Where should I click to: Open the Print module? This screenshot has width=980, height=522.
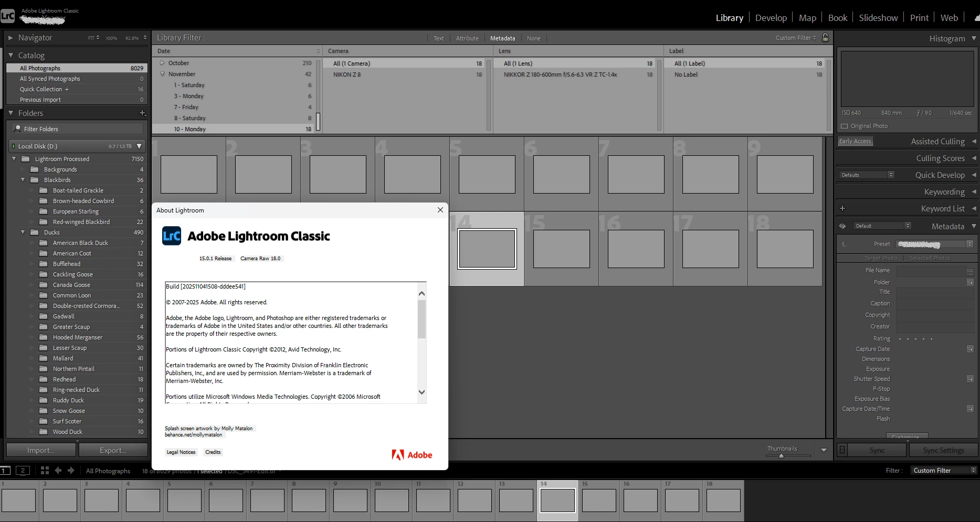(x=919, y=18)
